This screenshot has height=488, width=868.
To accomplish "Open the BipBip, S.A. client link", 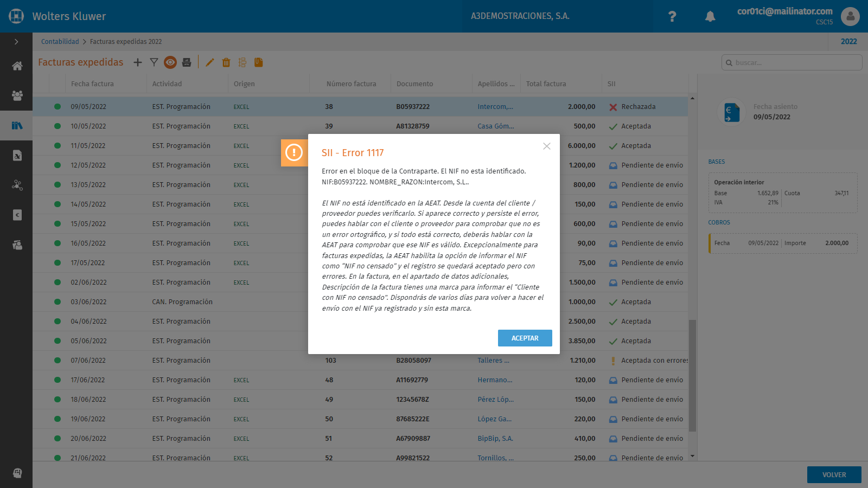I will coord(495,439).
